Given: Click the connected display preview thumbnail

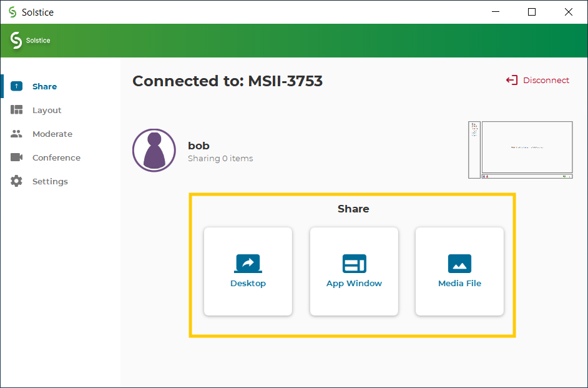Looking at the screenshot, I should pyautogui.click(x=519, y=150).
